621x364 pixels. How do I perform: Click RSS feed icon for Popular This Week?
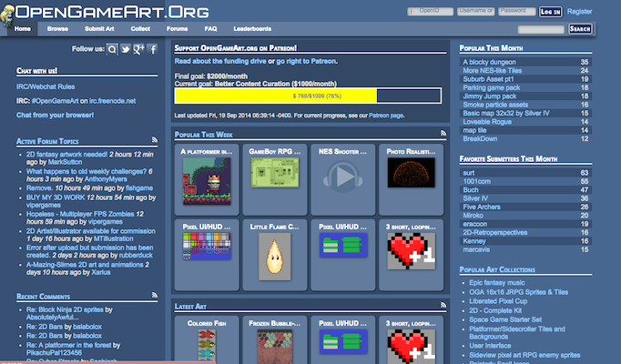pyautogui.click(x=443, y=133)
